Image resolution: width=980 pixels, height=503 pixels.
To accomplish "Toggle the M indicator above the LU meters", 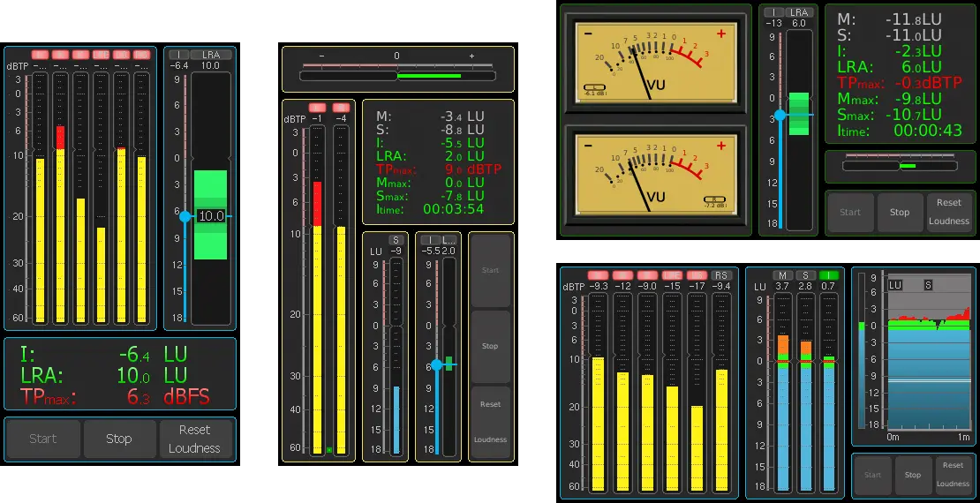I will tap(782, 275).
